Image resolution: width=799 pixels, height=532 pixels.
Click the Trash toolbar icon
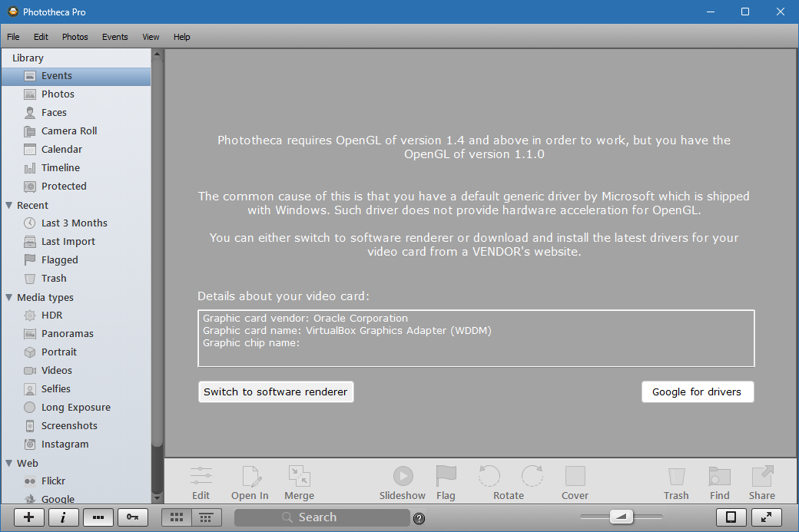click(x=676, y=477)
